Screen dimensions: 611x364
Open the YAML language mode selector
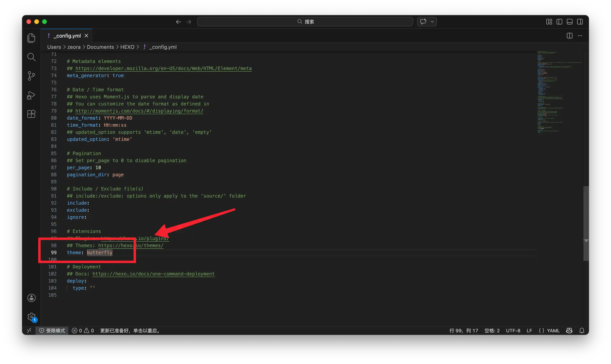tap(553, 331)
